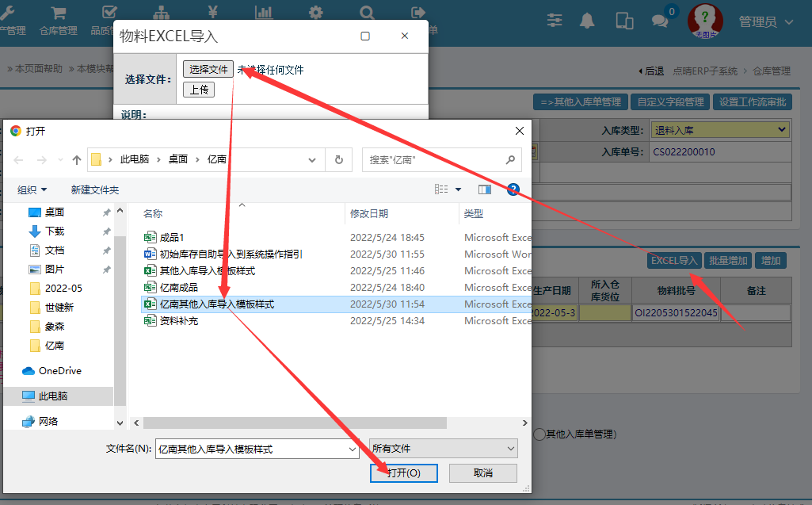Click the 搜索"亿南" search field
Viewport: 812px width, 505px height.
(x=434, y=159)
